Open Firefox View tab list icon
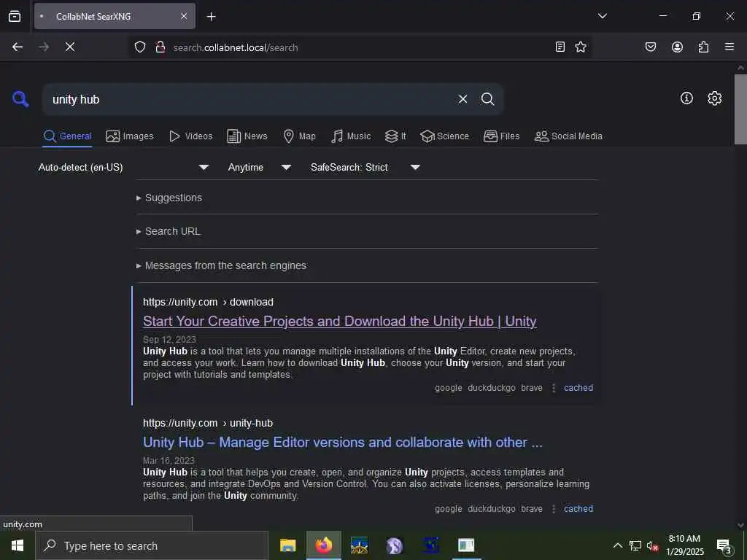The width and height of the screenshot is (747, 560). coord(15,16)
